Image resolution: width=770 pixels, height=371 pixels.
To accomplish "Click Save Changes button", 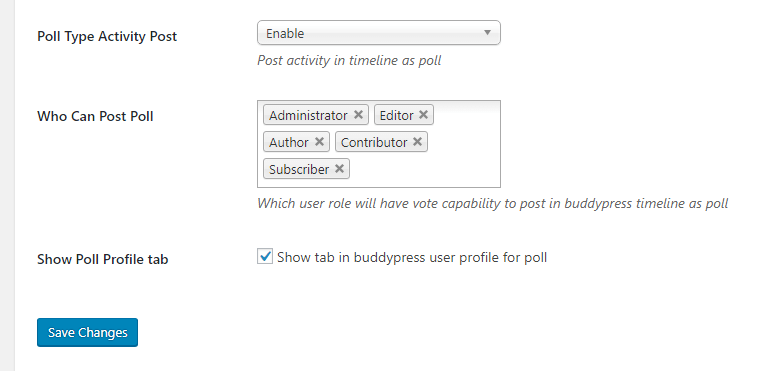I will (x=87, y=333).
